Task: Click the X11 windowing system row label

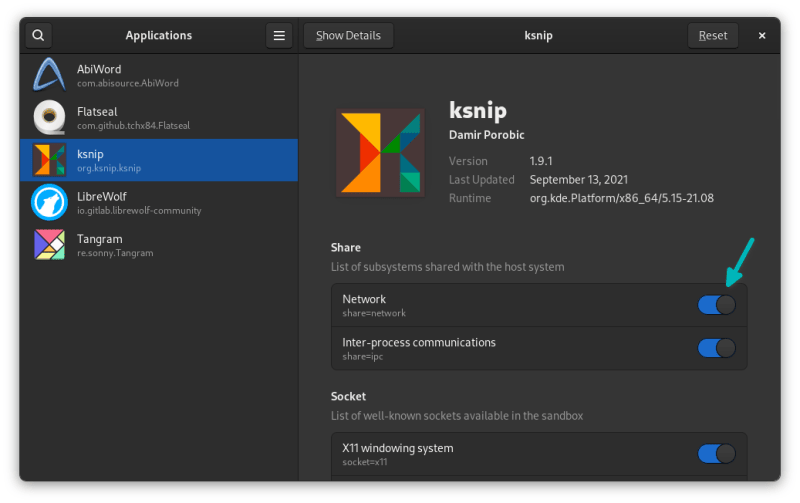Action: (398, 448)
